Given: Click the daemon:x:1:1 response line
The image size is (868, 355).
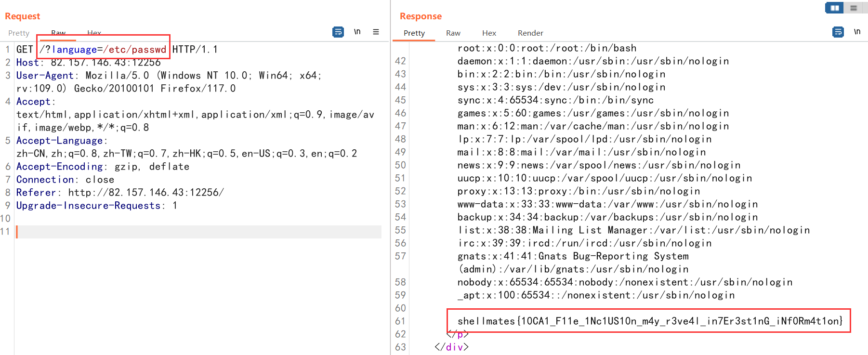Looking at the screenshot, I should (593, 61).
